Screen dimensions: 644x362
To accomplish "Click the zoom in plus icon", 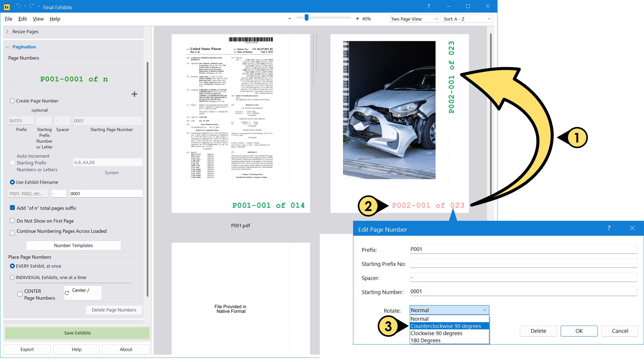I will point(358,19).
